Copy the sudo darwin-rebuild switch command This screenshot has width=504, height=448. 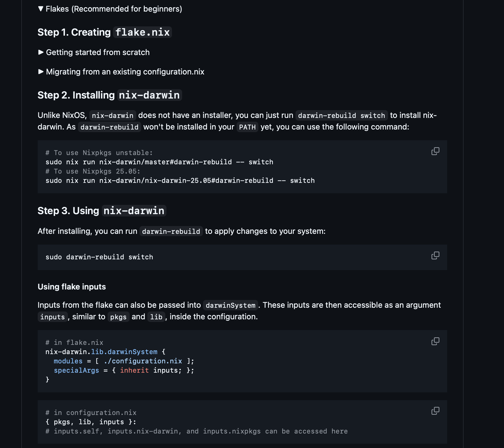coord(435,255)
